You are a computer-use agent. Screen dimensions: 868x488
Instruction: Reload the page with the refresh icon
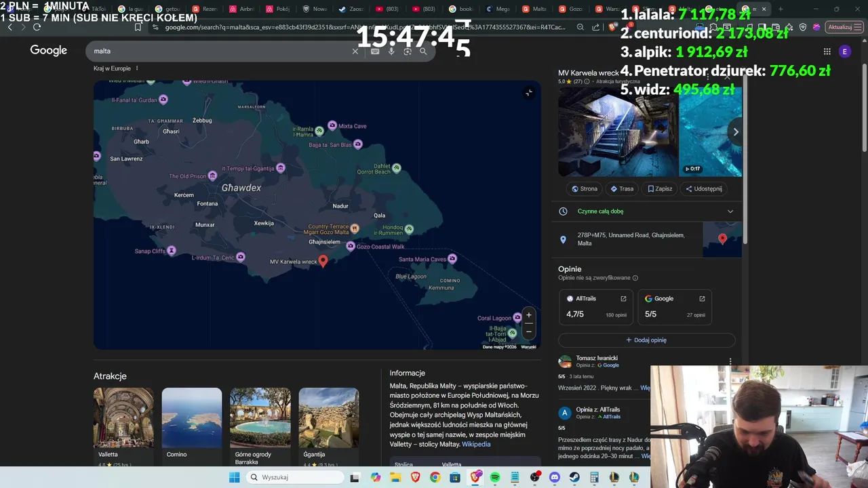pos(37,27)
